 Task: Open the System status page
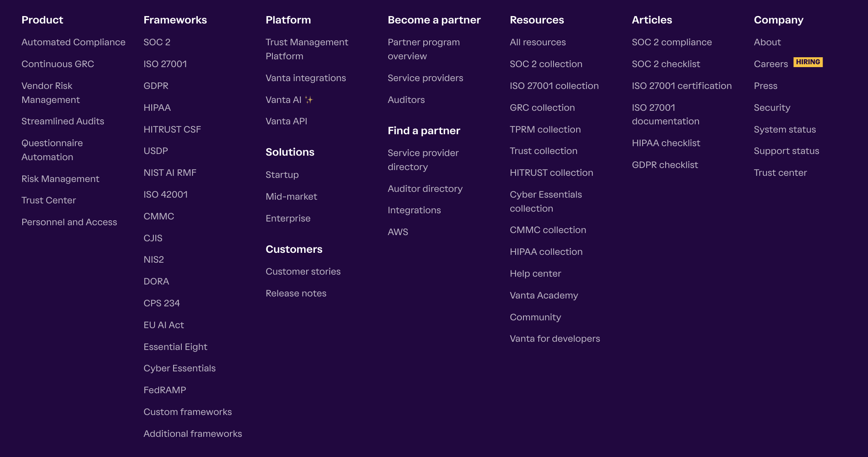(784, 130)
